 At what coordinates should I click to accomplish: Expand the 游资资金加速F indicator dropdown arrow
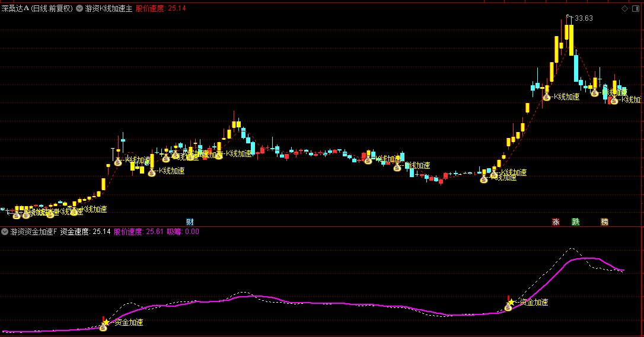pos(5,232)
